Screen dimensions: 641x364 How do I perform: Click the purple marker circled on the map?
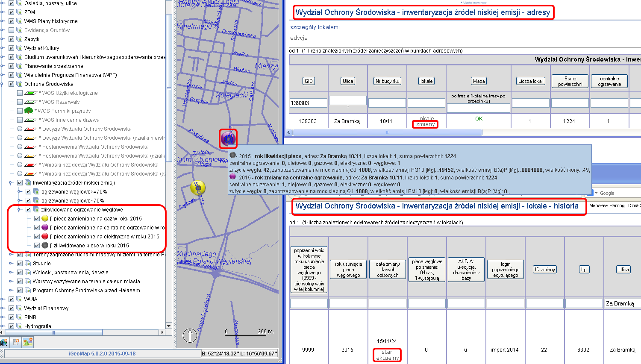228,138
